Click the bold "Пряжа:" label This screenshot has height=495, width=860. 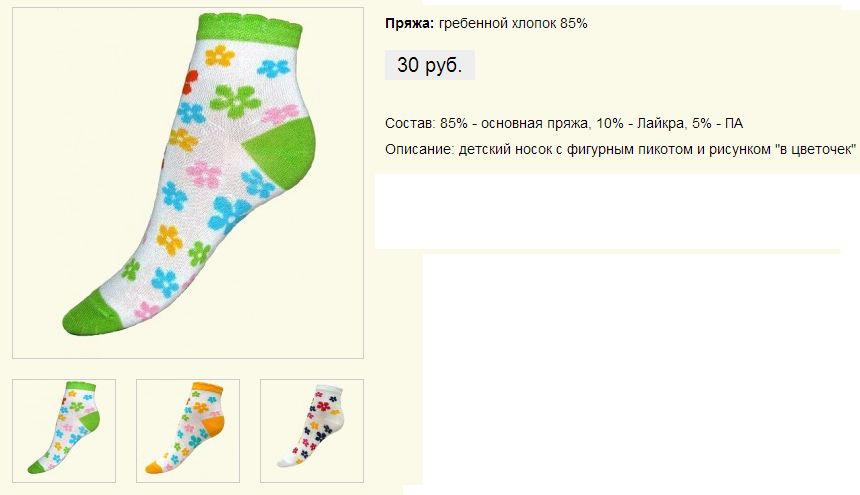[x=410, y=23]
